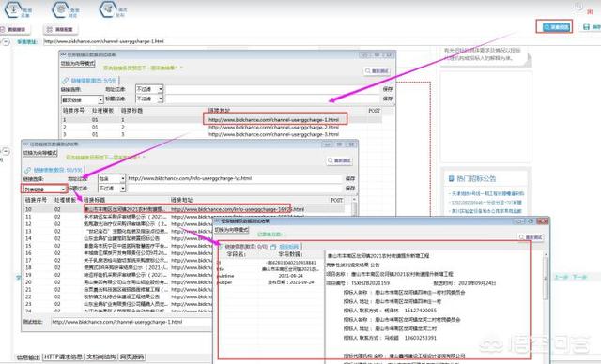Collapse the lower section on left edge
Viewport: 601px width, 364px height.
6,151
